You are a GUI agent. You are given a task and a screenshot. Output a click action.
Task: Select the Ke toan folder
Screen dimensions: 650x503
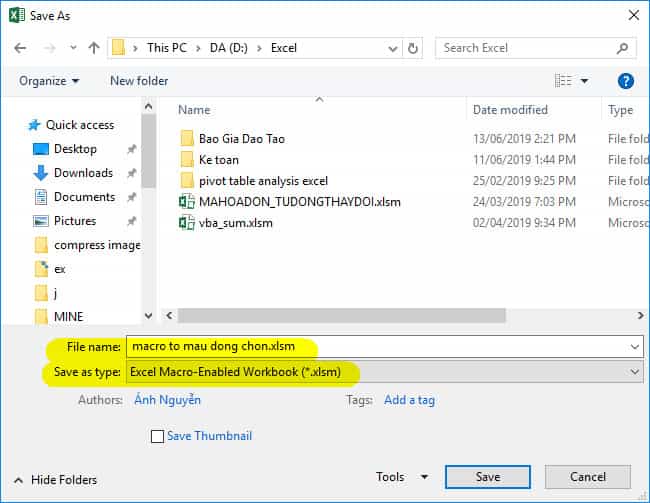(x=218, y=160)
